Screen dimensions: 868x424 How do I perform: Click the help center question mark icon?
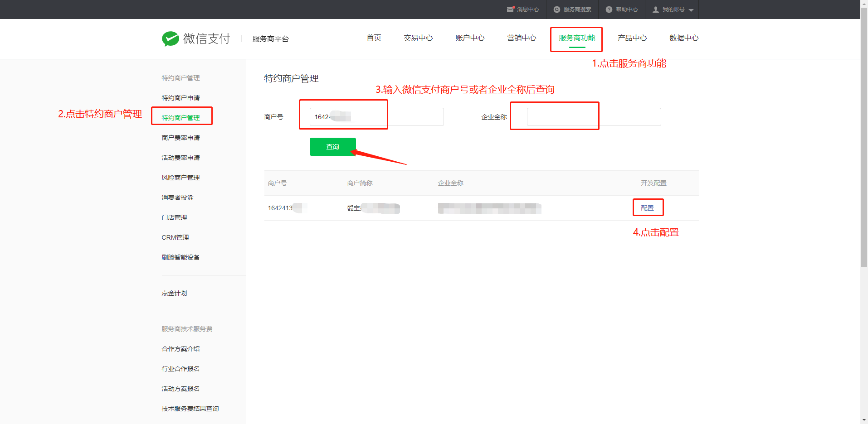tap(609, 10)
